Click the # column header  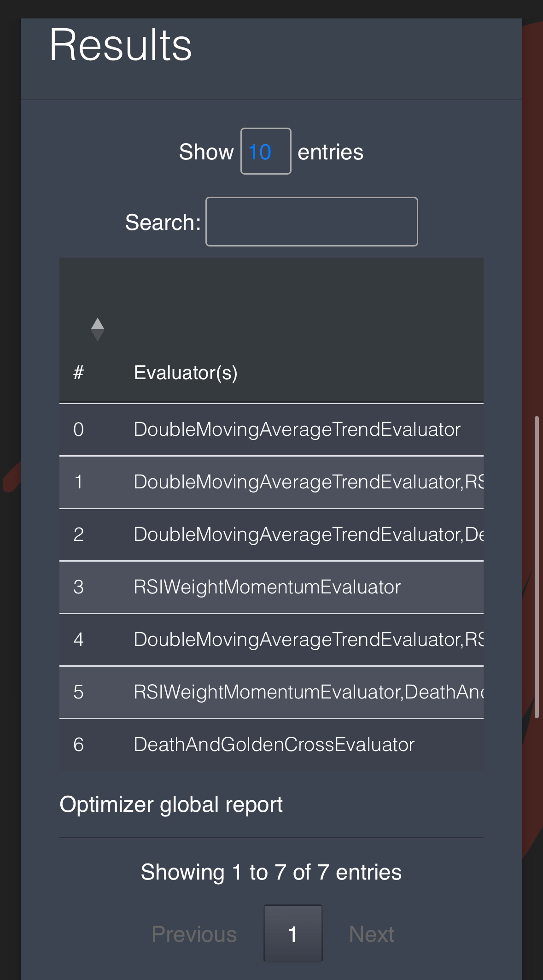(79, 372)
